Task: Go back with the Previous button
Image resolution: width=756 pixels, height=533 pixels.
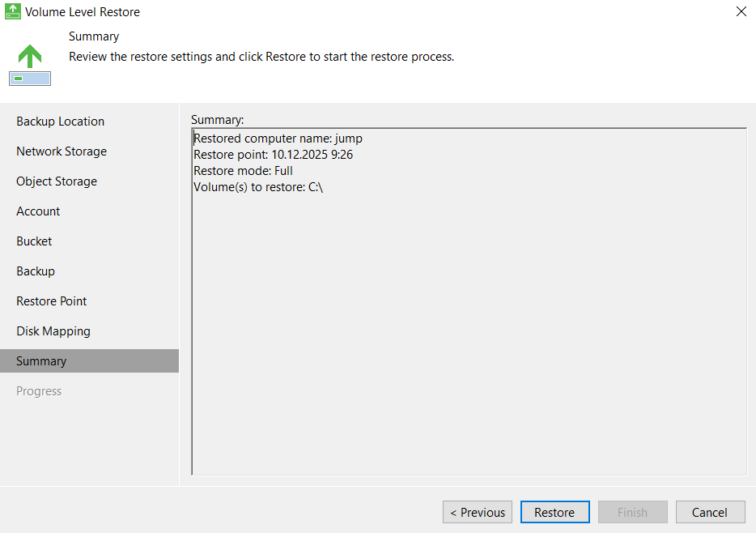Action: pyautogui.click(x=478, y=512)
